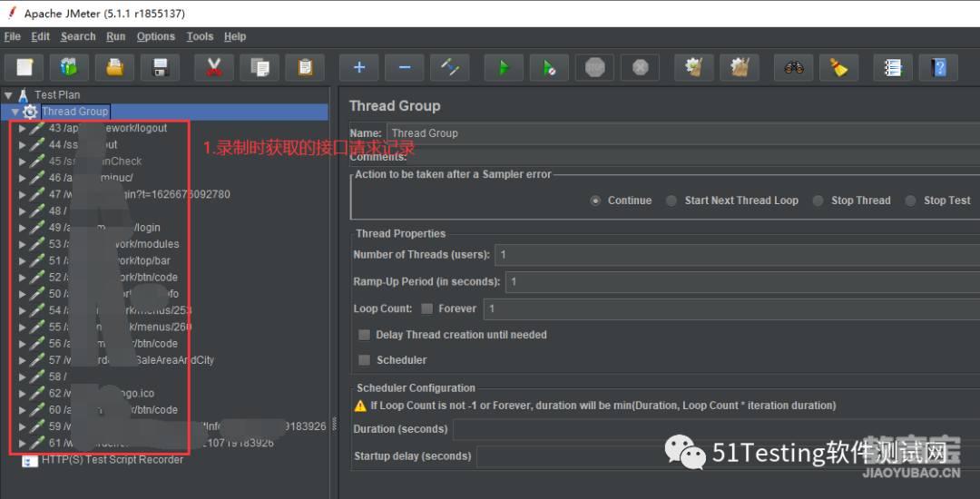The height and width of the screenshot is (499, 980).
Task: Collapse the Test Plan tree node
Action: (8, 95)
